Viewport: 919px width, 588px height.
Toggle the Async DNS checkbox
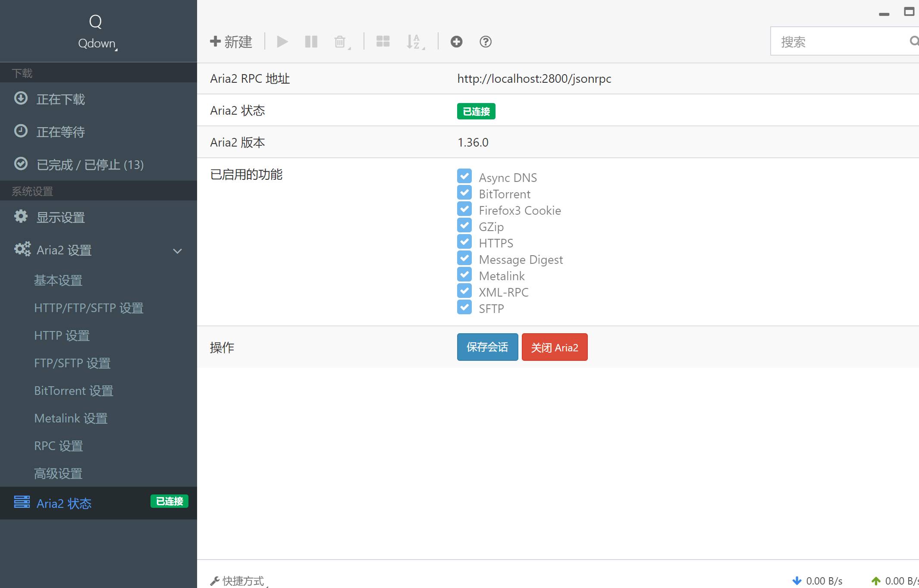pos(464,176)
